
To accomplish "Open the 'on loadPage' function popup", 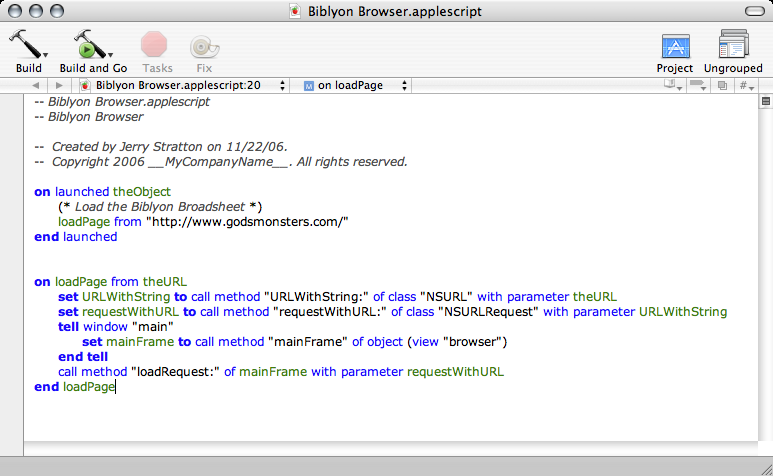I will coord(355,86).
